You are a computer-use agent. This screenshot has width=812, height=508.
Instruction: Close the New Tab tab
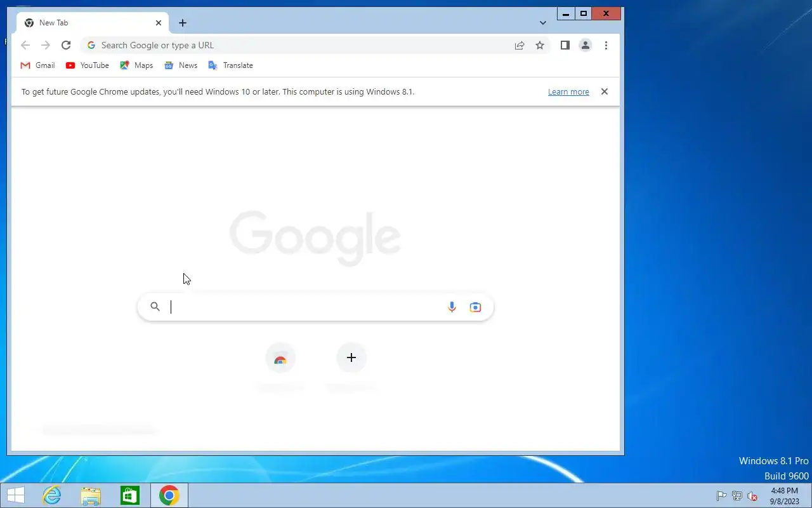tap(159, 23)
